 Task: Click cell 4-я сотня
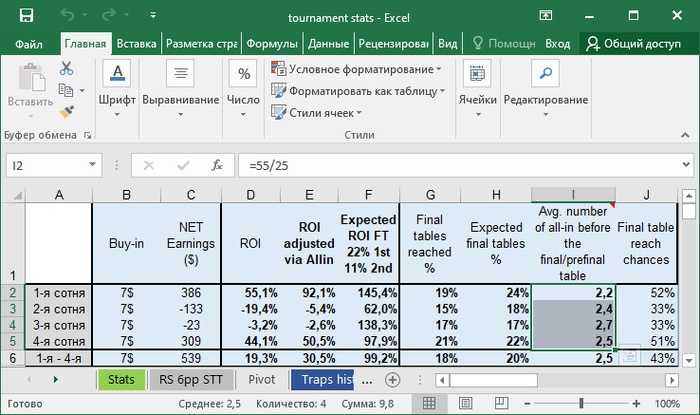tap(58, 341)
